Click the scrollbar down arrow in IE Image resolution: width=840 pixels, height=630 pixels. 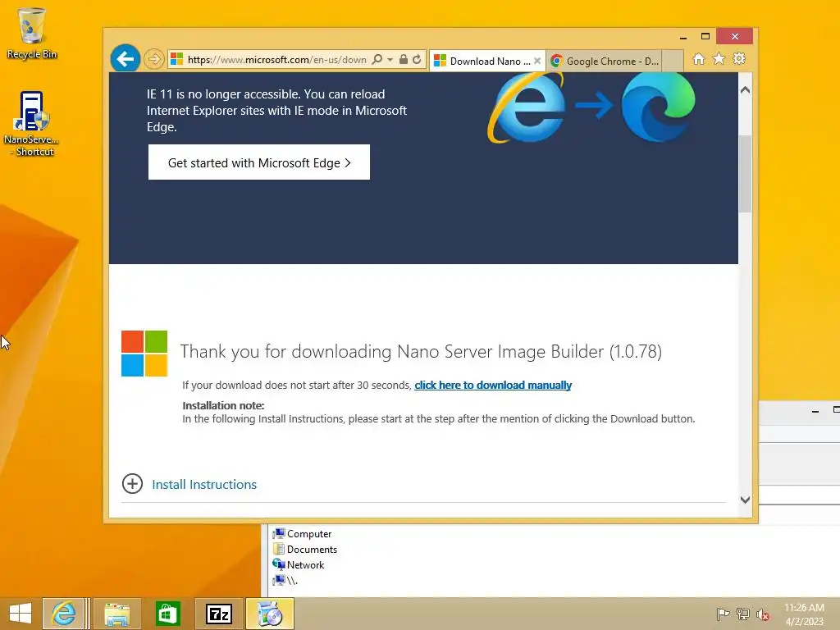[x=745, y=500]
